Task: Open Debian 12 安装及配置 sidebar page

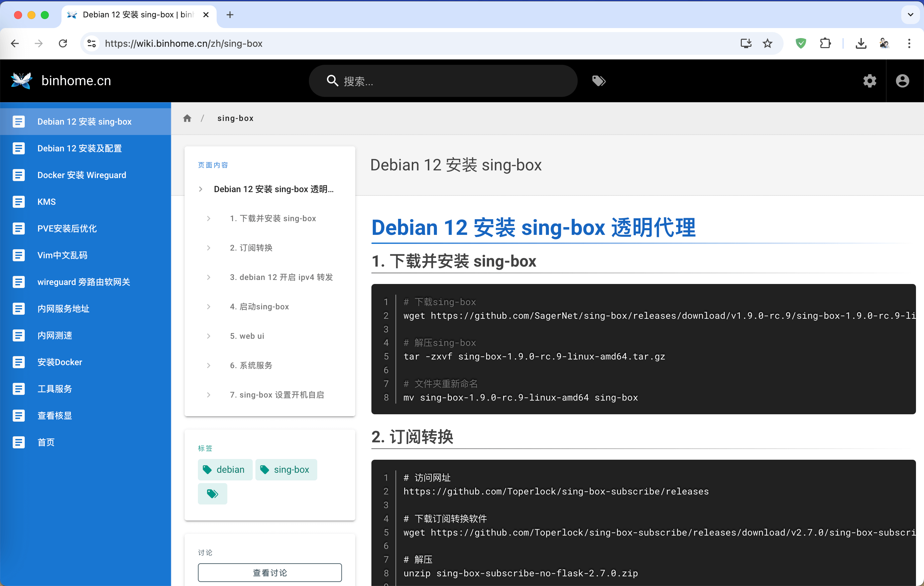Action: coord(85,148)
